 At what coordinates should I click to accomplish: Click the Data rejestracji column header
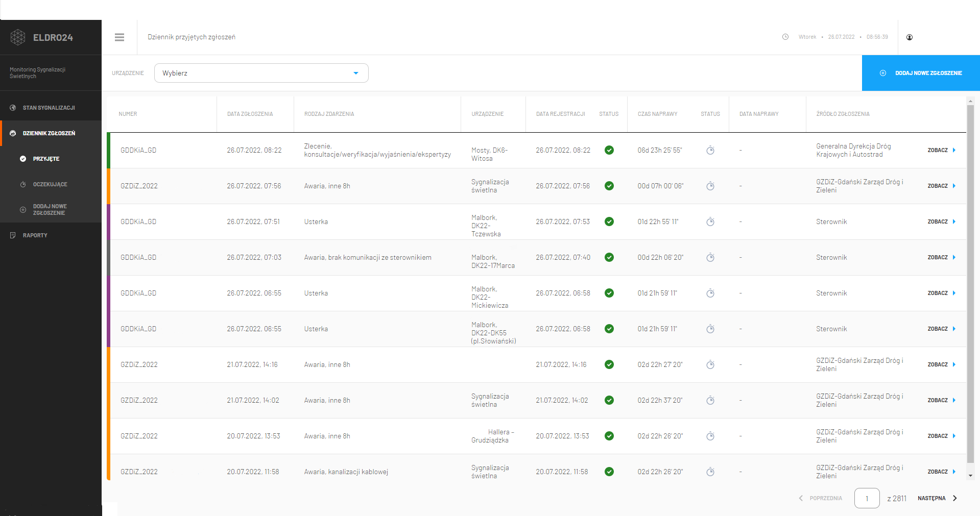pyautogui.click(x=560, y=114)
